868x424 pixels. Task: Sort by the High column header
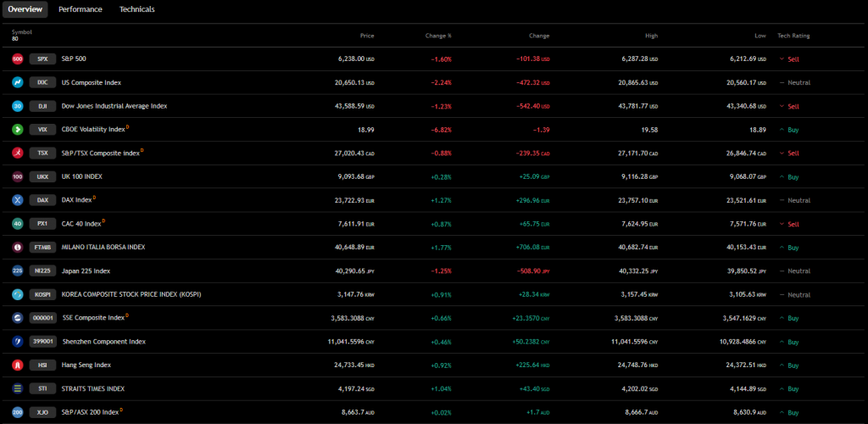tap(652, 36)
